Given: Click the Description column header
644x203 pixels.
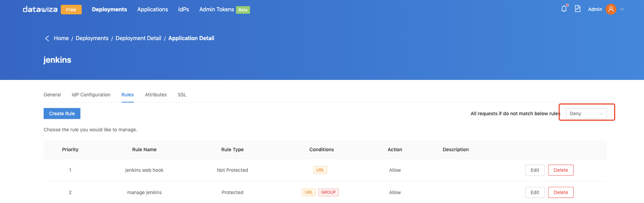Looking at the screenshot, I should click(x=456, y=149).
